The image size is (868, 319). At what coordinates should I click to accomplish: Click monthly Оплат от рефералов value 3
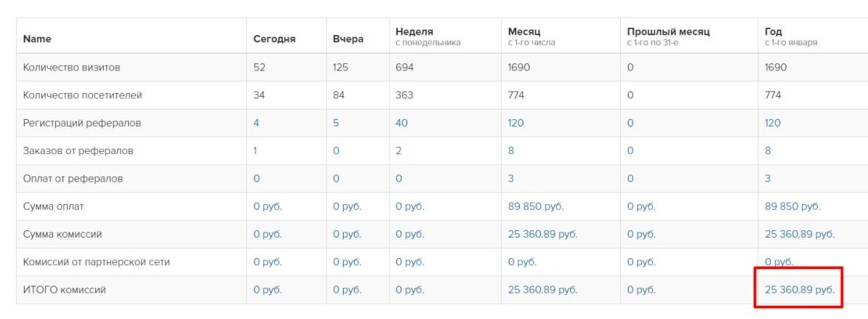point(511,178)
